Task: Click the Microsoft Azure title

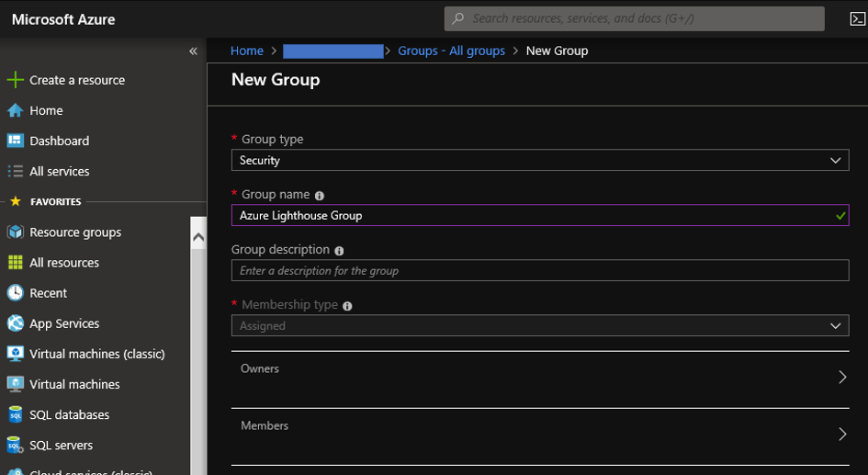Action: tap(63, 19)
